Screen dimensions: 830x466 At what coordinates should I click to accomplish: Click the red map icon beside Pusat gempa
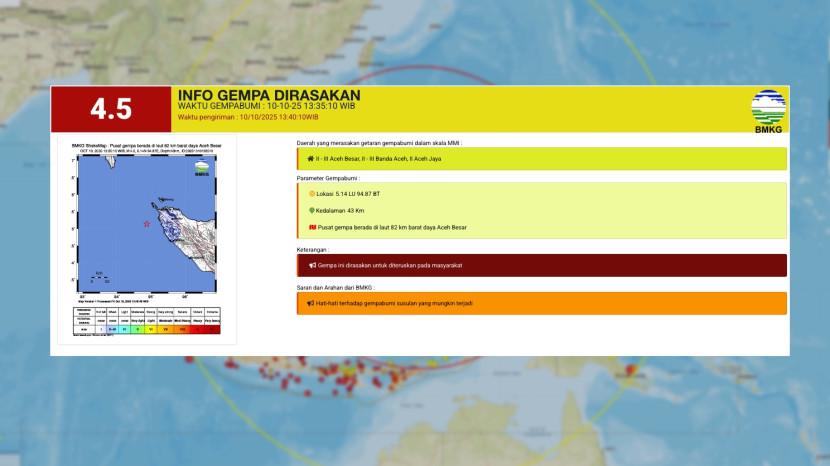click(x=311, y=227)
